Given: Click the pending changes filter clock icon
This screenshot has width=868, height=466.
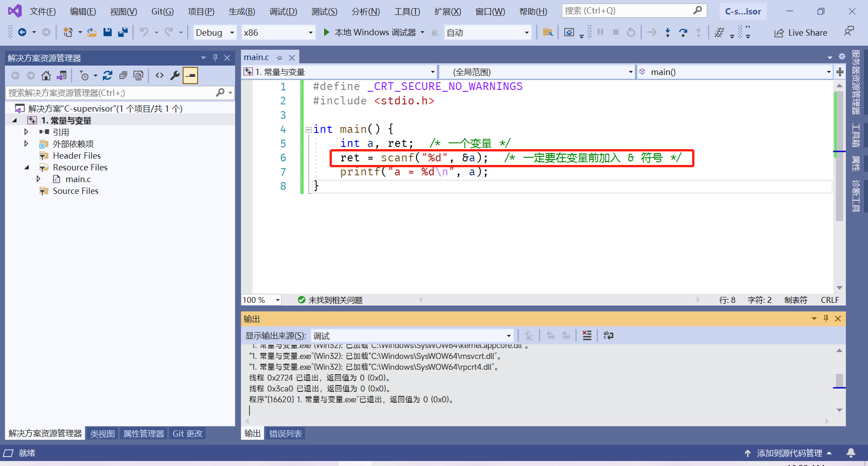Looking at the screenshot, I should (84, 75).
